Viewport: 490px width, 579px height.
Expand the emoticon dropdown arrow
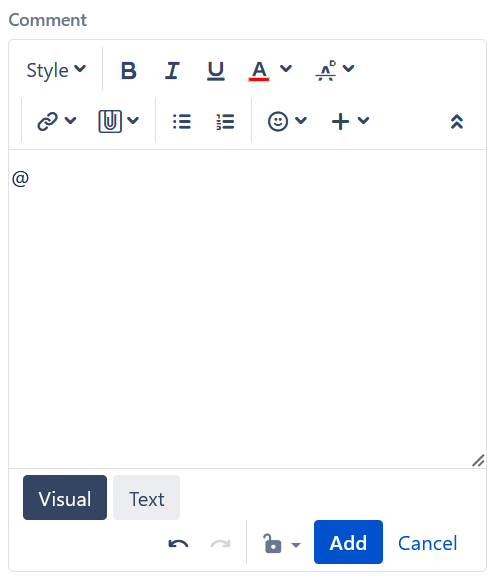click(x=301, y=120)
